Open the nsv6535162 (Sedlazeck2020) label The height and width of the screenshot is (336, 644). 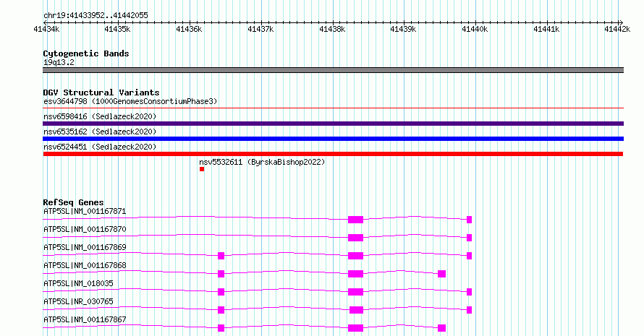[100, 132]
